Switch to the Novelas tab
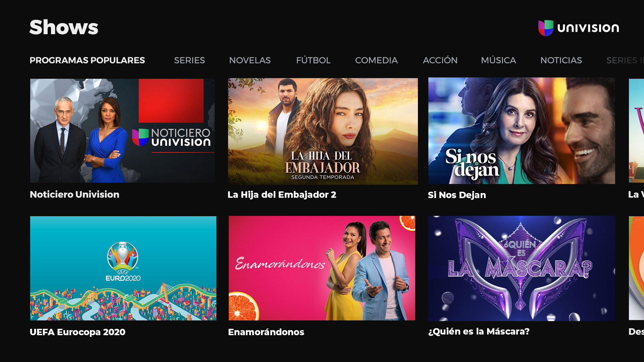 point(250,60)
